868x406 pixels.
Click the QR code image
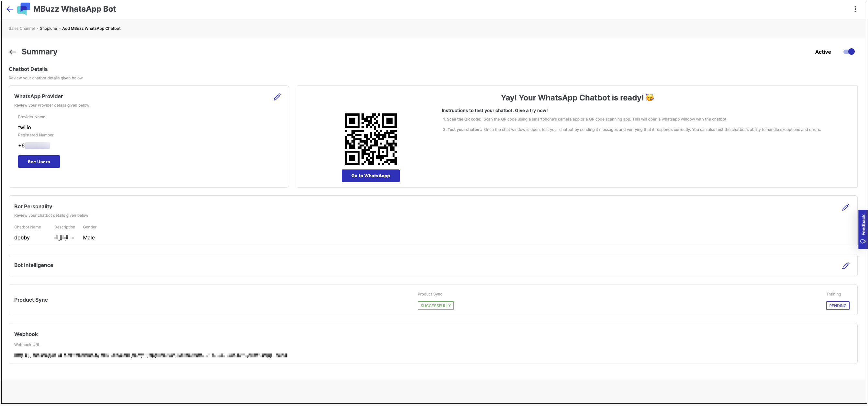[371, 139]
